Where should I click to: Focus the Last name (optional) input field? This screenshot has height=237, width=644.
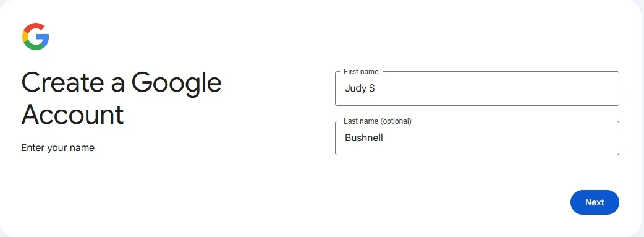(x=477, y=138)
